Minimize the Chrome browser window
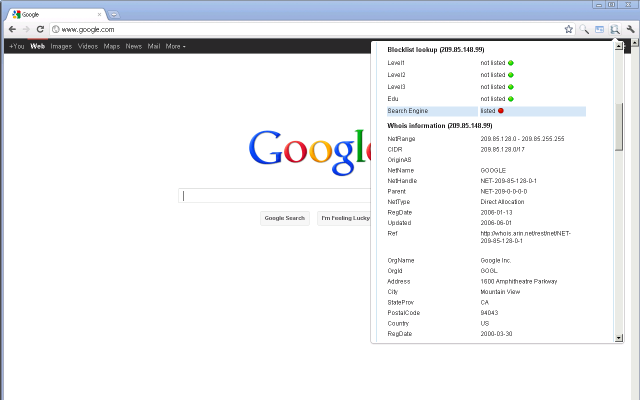Image resolution: width=640 pixels, height=400 pixels. click(599, 4)
